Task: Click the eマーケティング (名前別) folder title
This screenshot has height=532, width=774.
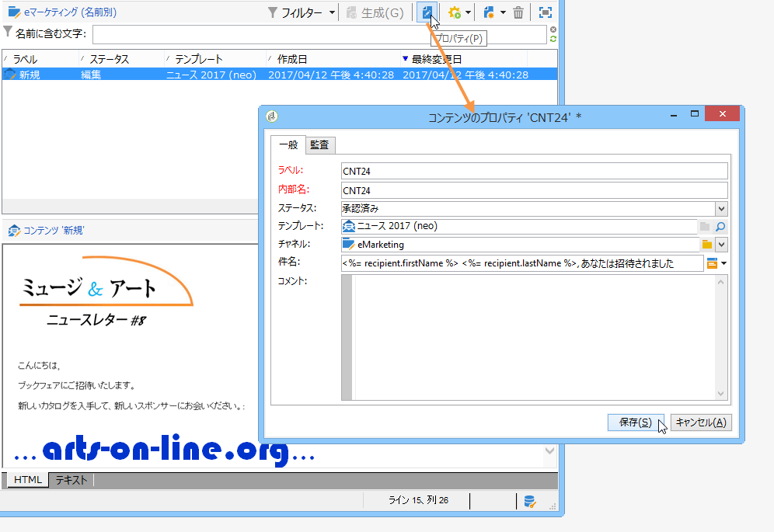Action: click(70, 12)
